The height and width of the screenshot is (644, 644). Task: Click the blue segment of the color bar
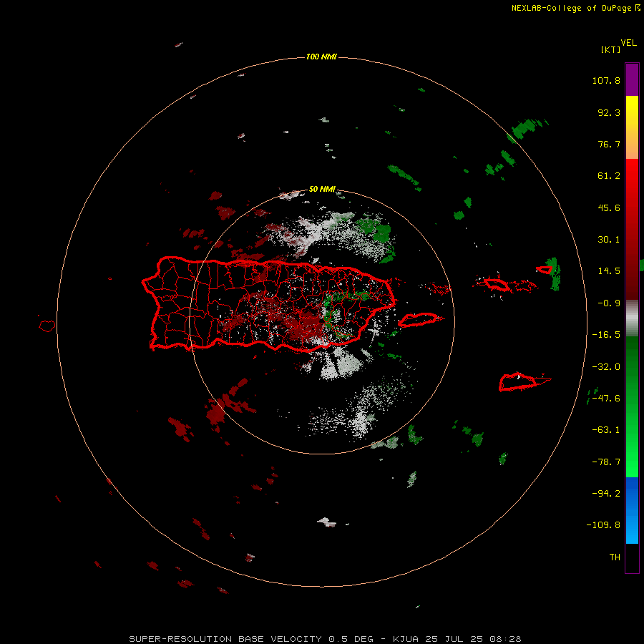coord(632,510)
